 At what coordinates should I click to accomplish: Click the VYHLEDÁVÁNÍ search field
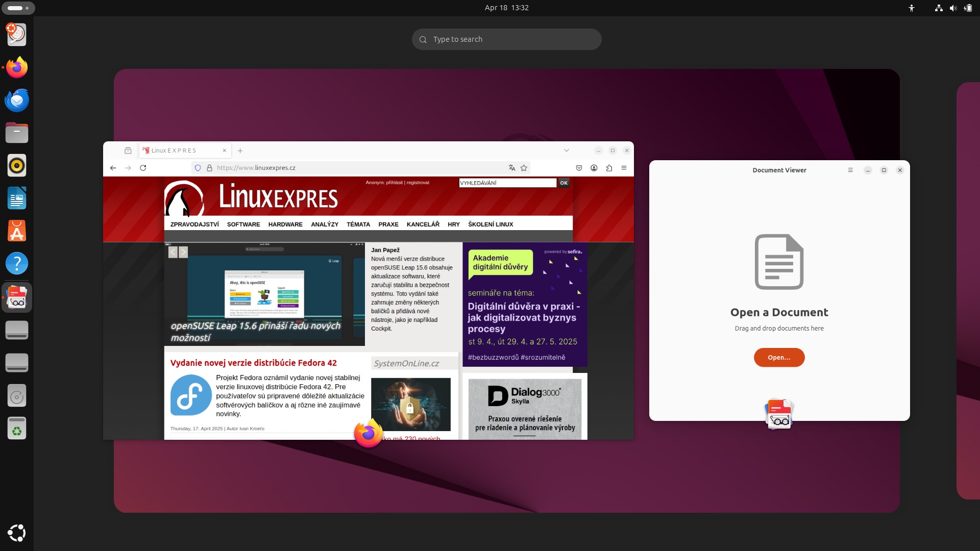pyautogui.click(x=507, y=183)
